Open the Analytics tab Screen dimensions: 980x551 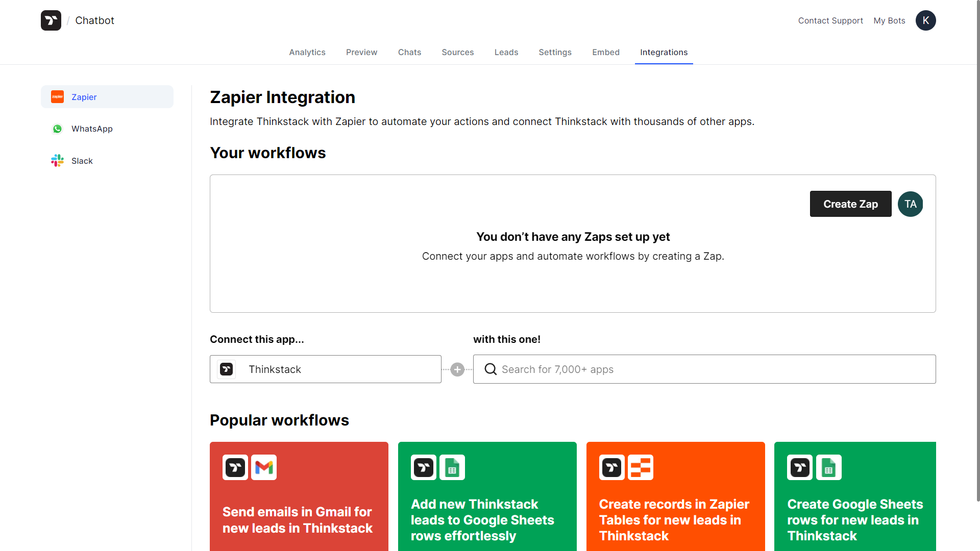(x=307, y=52)
